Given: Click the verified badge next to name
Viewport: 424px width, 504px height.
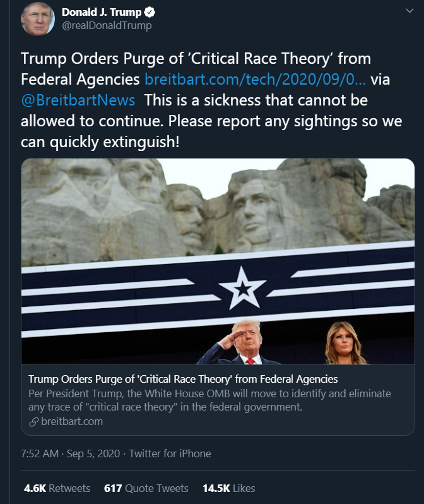Looking at the screenshot, I should [150, 12].
